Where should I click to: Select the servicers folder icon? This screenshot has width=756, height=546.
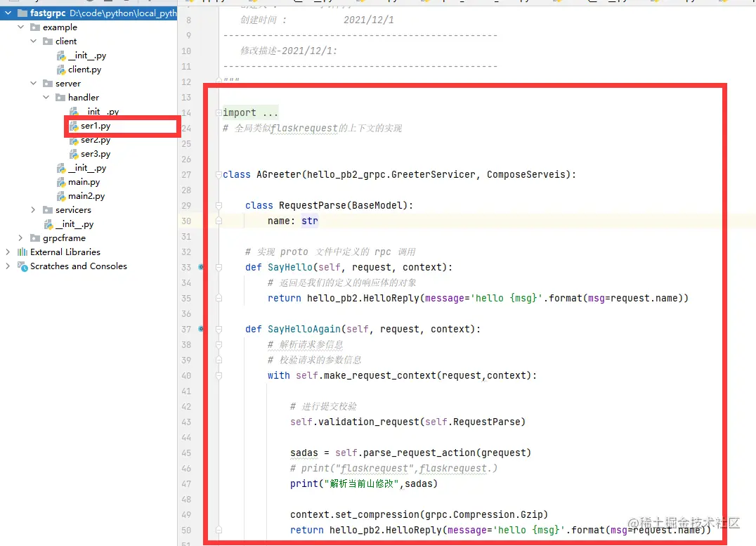point(48,209)
